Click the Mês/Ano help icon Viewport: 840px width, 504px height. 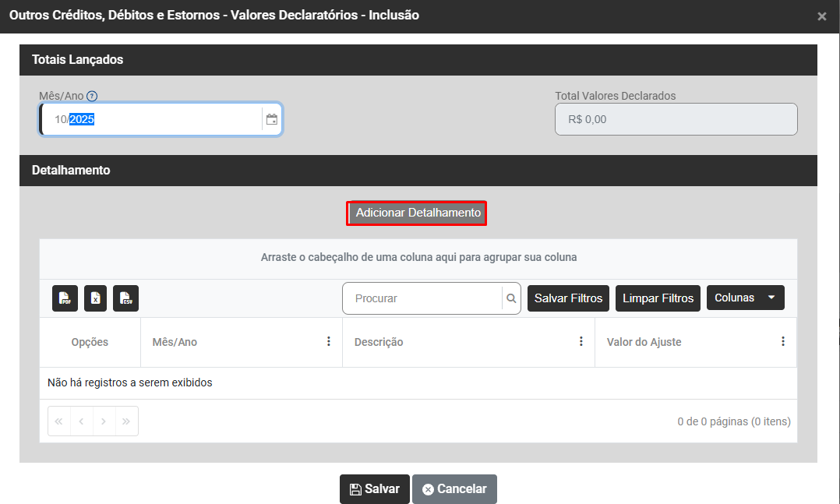pyautogui.click(x=92, y=96)
